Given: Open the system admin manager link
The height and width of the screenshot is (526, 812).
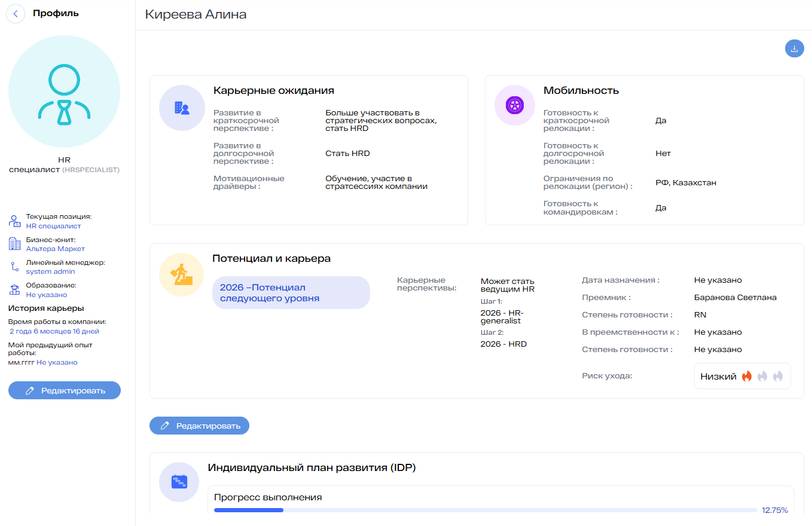Looking at the screenshot, I should coord(50,271).
